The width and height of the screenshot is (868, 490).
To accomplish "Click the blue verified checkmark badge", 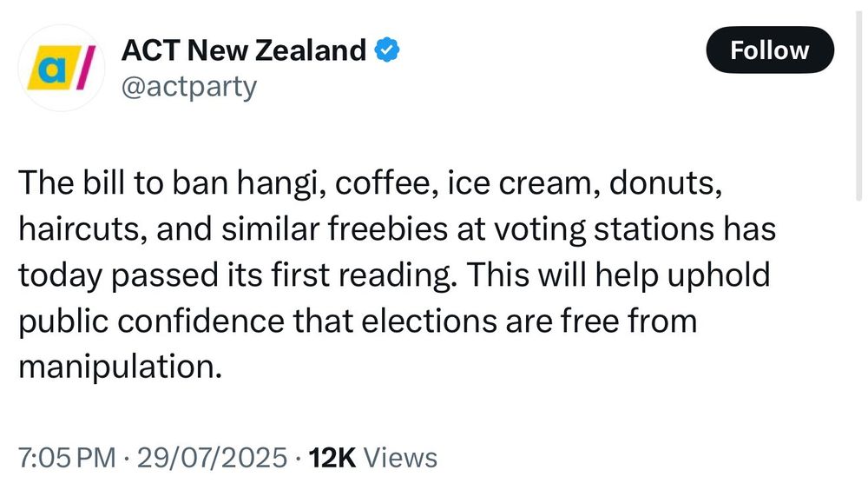I will (x=387, y=50).
